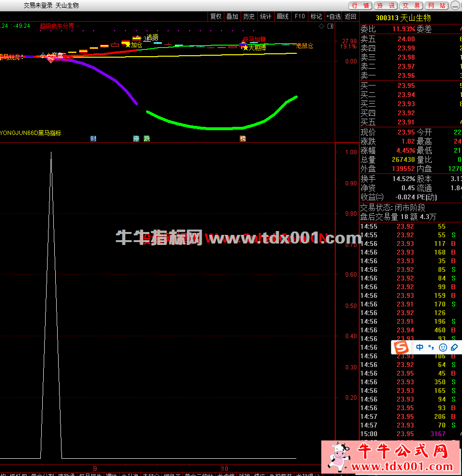Click the 14:55 tick row marked S
Screen dimensions: 462x476
(411, 235)
